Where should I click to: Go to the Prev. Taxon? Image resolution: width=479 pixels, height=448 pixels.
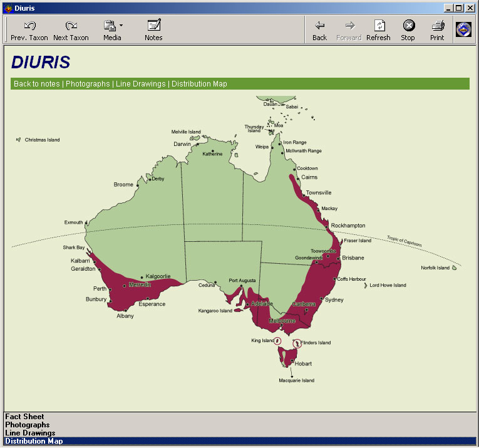(x=29, y=30)
